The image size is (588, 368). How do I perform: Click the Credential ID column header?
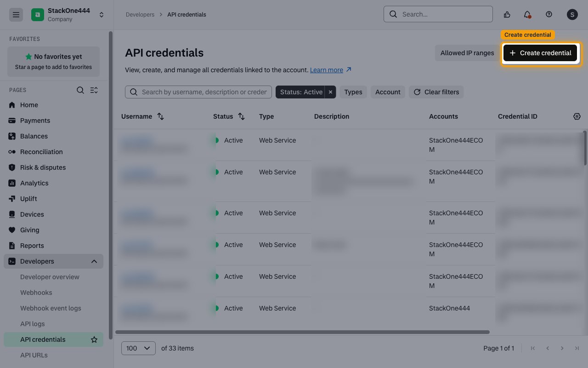[517, 116]
